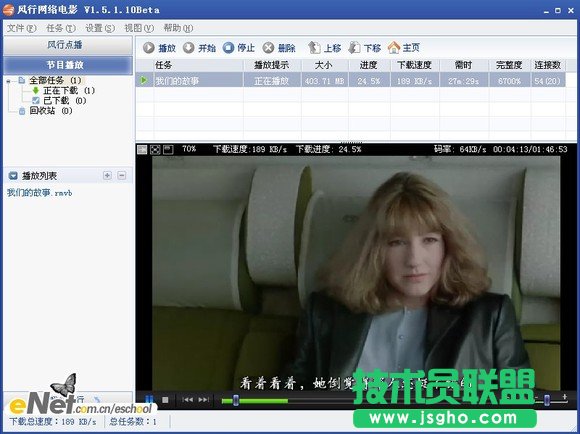This screenshot has height=434, width=580.
Task: Maximize the 风行网络电影 window
Action: click(558, 11)
